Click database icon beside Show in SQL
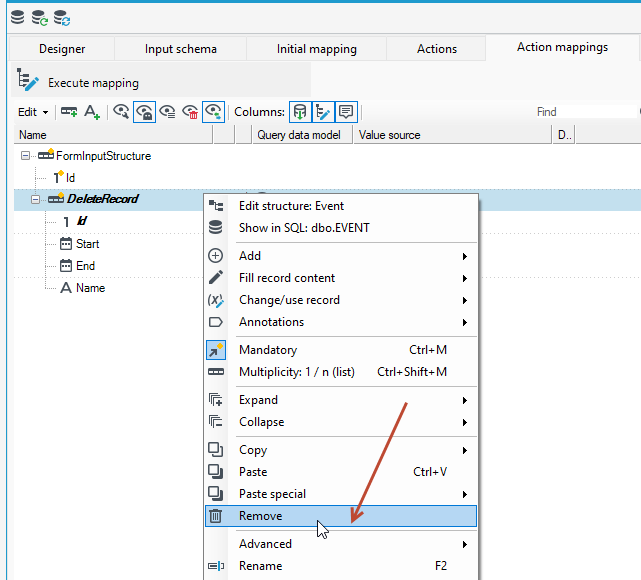The height and width of the screenshot is (580, 641). 216,227
